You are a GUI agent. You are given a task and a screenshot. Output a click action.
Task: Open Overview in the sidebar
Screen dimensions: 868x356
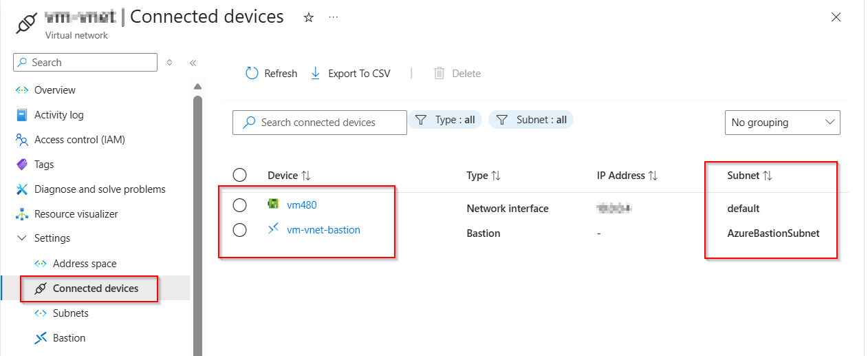coord(55,90)
